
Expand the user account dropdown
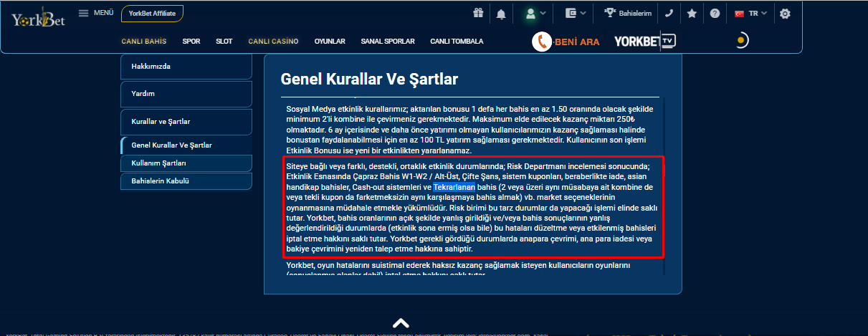535,13
